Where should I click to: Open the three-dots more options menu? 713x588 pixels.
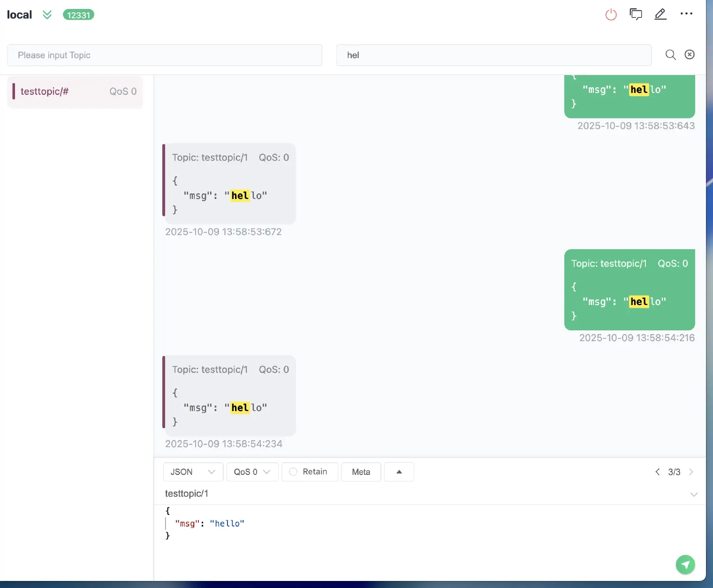pyautogui.click(x=686, y=14)
